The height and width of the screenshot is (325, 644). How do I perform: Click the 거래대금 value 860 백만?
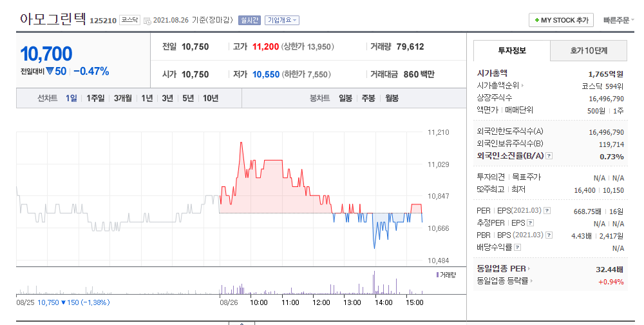pos(419,74)
